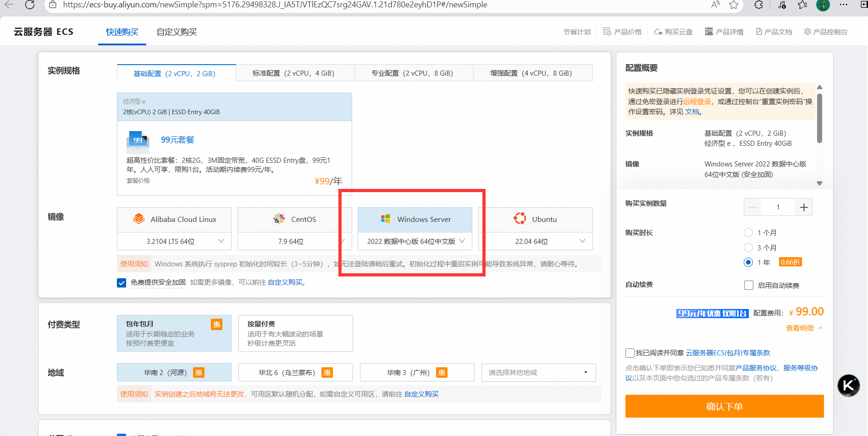The width and height of the screenshot is (868, 436).
Task: Click the up arrow of 配置概要 scrollbar
Action: coord(819,87)
